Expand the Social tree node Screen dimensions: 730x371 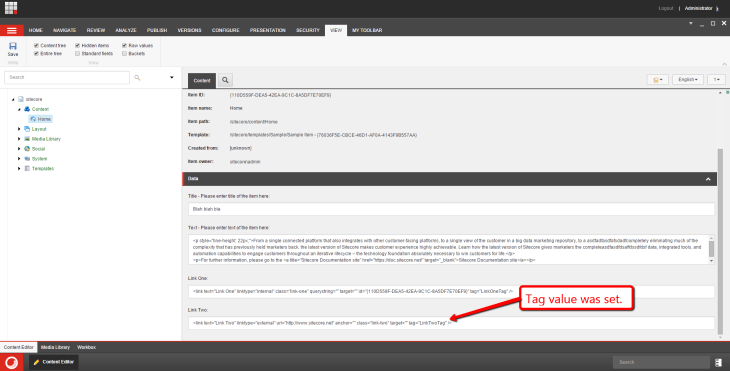pos(20,148)
